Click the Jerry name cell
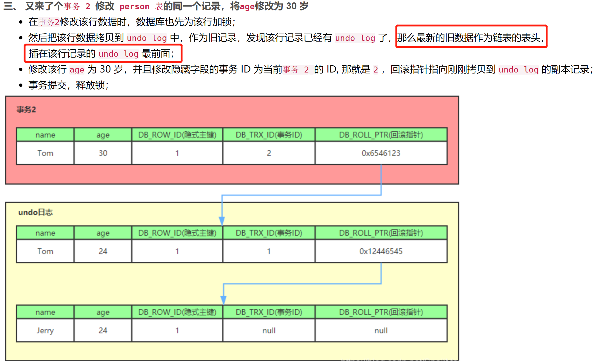This screenshot has width=597, height=364. point(45,330)
